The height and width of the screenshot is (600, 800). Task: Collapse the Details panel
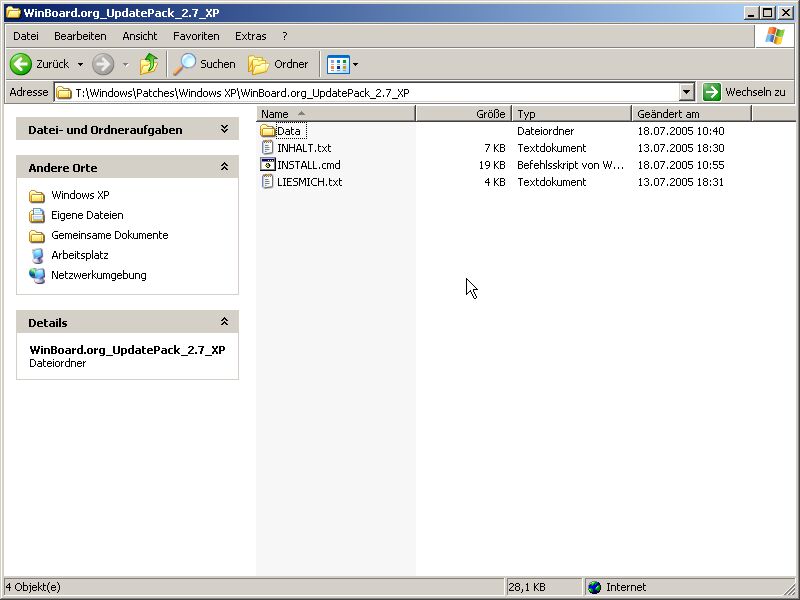pyautogui.click(x=224, y=322)
